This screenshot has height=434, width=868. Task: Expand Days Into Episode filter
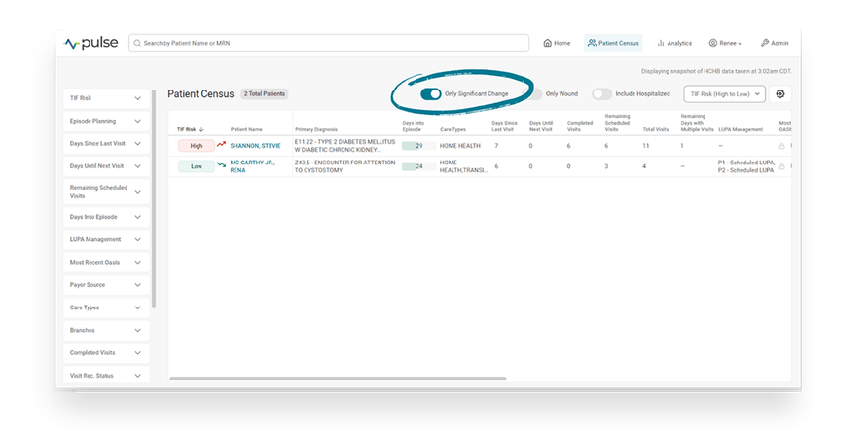coord(106,217)
